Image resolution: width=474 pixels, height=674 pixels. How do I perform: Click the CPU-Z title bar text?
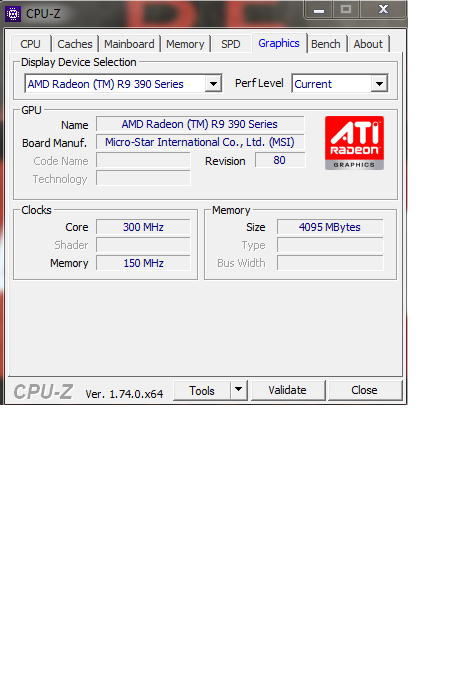[x=43, y=14]
